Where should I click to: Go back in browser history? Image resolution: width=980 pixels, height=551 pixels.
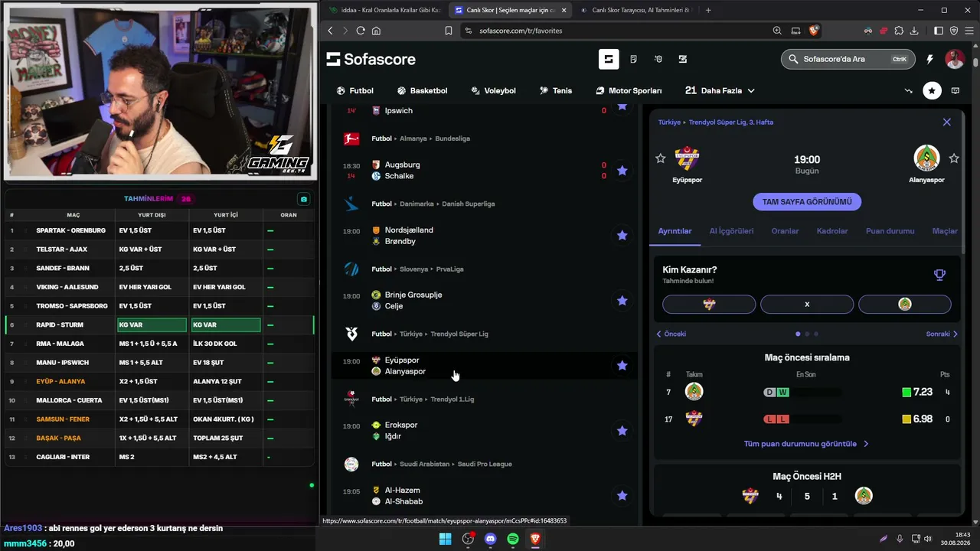coord(331,31)
